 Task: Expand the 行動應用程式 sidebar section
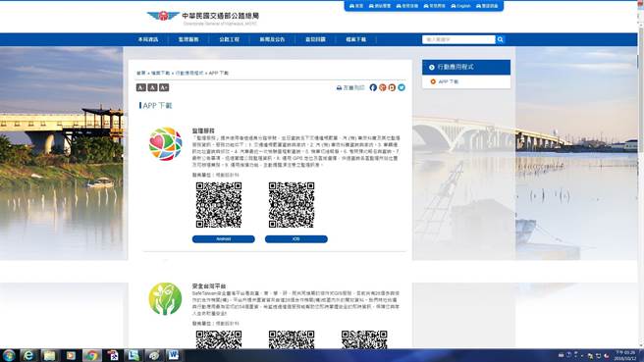[466, 67]
